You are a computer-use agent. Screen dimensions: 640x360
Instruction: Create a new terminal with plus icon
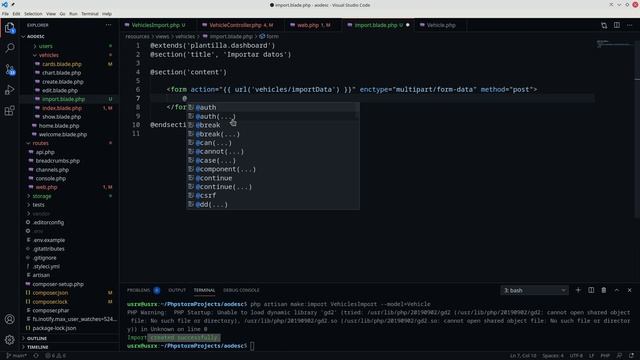coord(578,290)
